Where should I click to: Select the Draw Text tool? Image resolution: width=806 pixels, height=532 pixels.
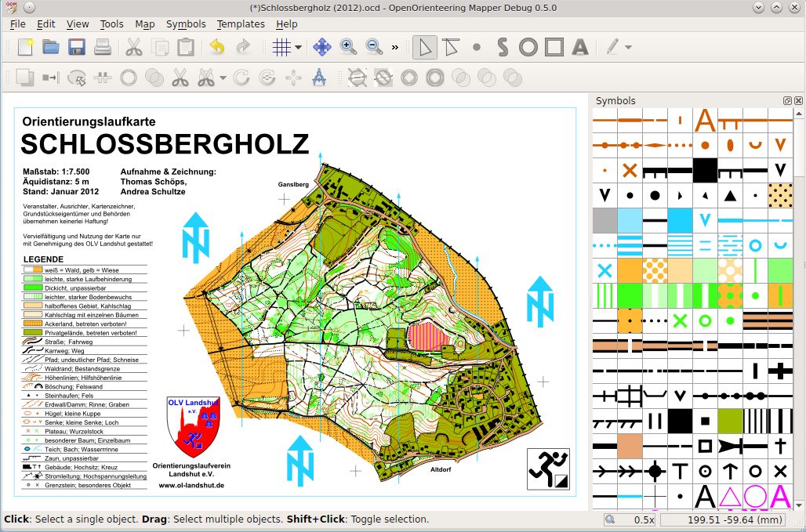click(x=582, y=47)
